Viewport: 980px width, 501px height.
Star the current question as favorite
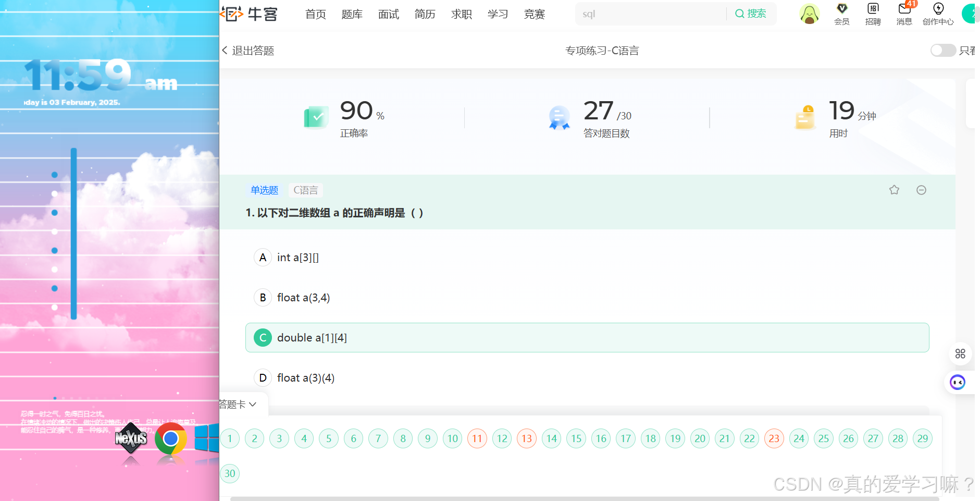click(895, 190)
